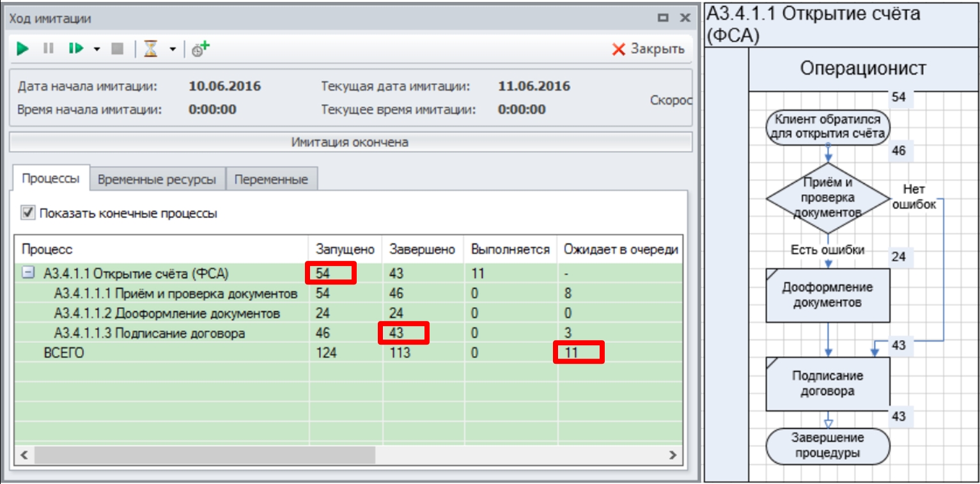Screen dimensions: 980x484
Task: Open the dropdown arrow beside step-forward button
Action: click(x=97, y=49)
